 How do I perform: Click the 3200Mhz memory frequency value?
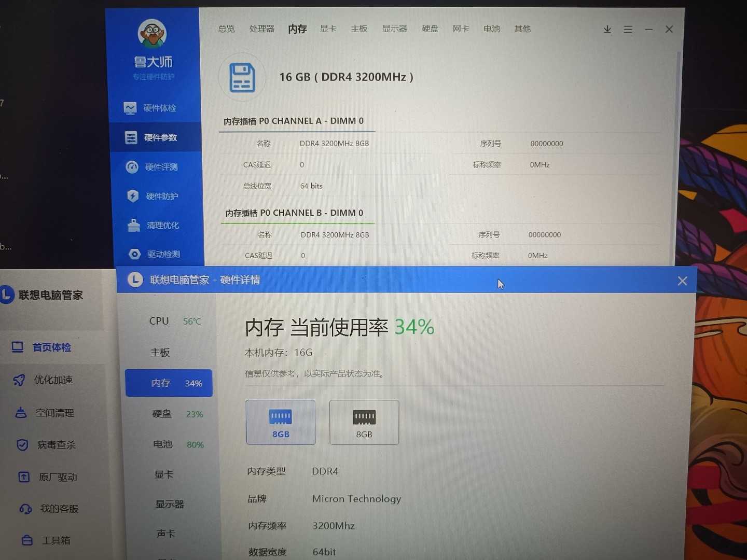click(334, 526)
